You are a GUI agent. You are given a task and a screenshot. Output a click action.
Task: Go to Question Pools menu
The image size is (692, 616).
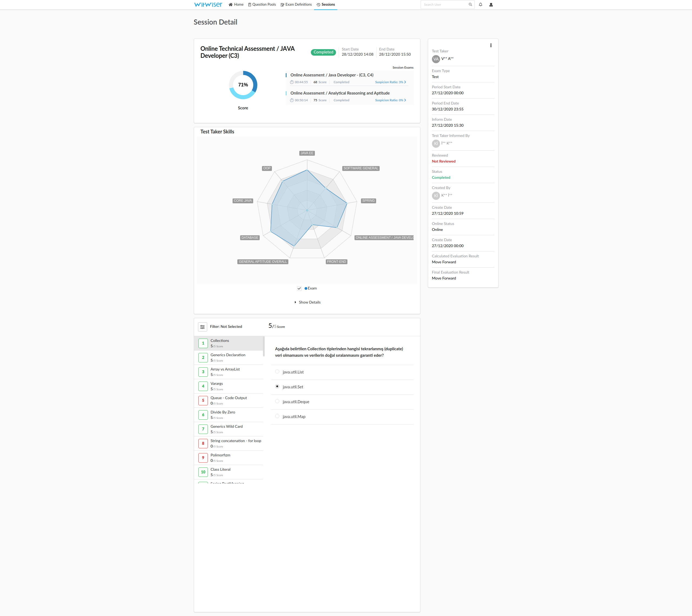tap(262, 4)
